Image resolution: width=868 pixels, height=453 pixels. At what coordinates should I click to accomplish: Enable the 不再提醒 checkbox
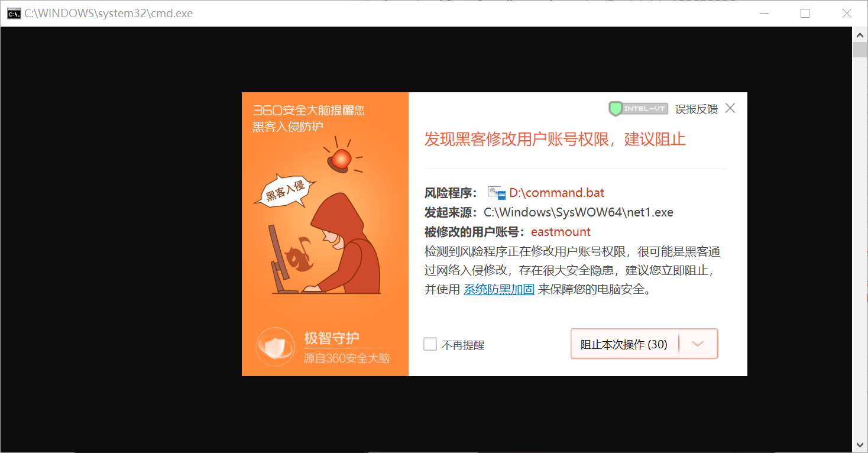(x=430, y=344)
